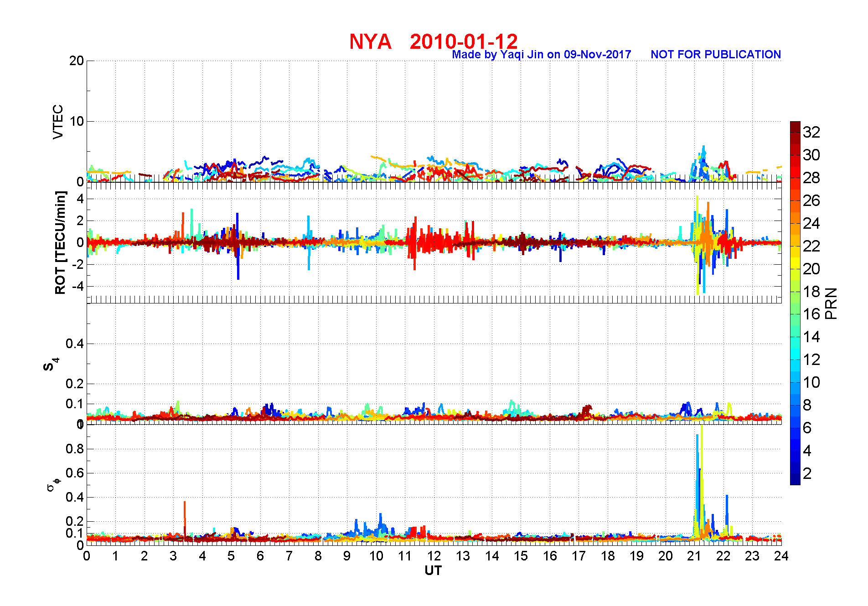Click the UT axis tick label '3'
Screen dimensions: 868x606
173,556
